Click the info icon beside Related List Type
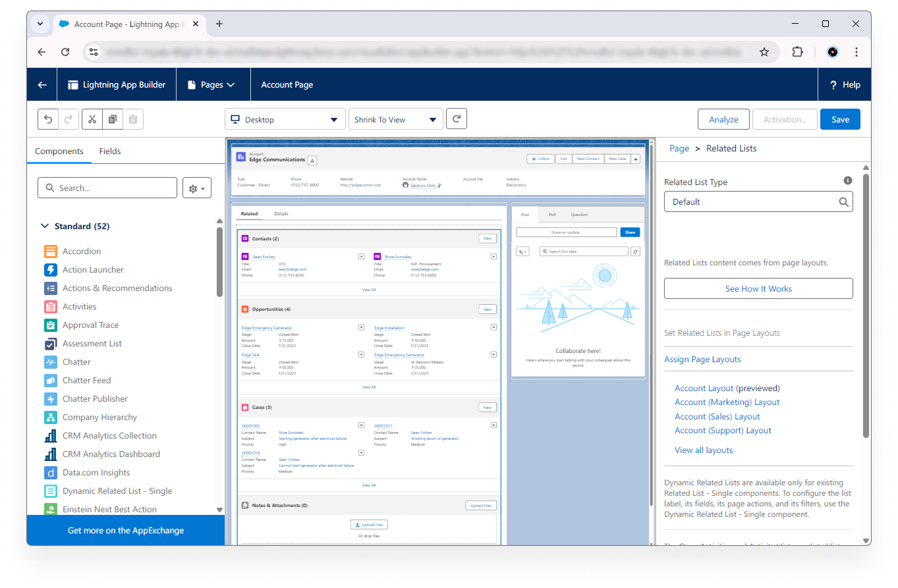 tap(848, 180)
